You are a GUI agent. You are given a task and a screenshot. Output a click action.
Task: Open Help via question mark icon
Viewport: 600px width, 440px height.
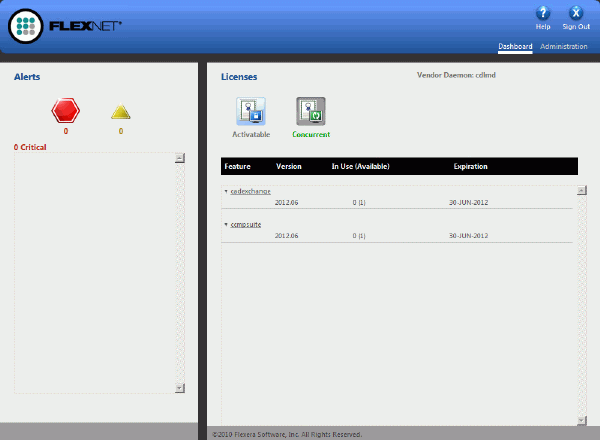[x=543, y=13]
